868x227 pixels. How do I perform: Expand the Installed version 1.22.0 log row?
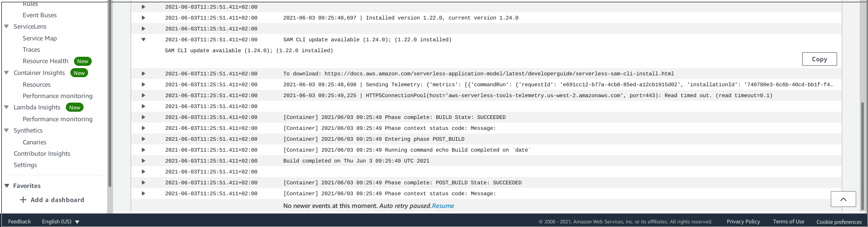(x=143, y=18)
